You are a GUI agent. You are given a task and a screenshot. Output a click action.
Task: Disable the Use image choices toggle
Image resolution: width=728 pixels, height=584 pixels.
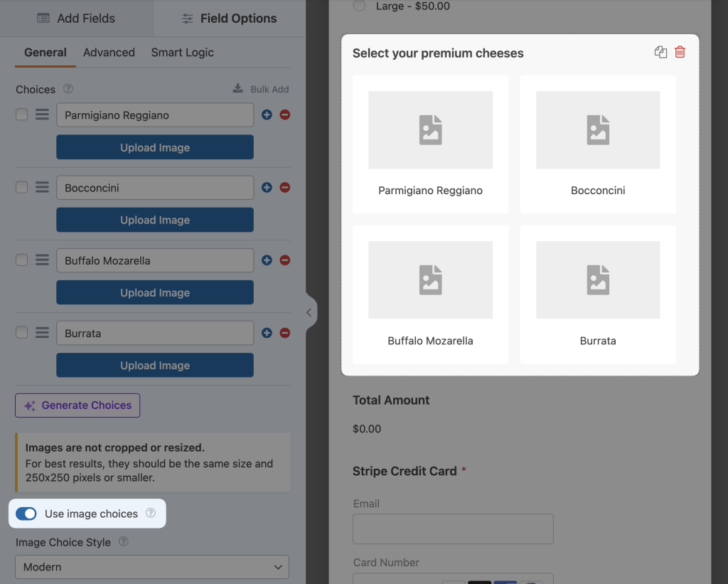(26, 513)
